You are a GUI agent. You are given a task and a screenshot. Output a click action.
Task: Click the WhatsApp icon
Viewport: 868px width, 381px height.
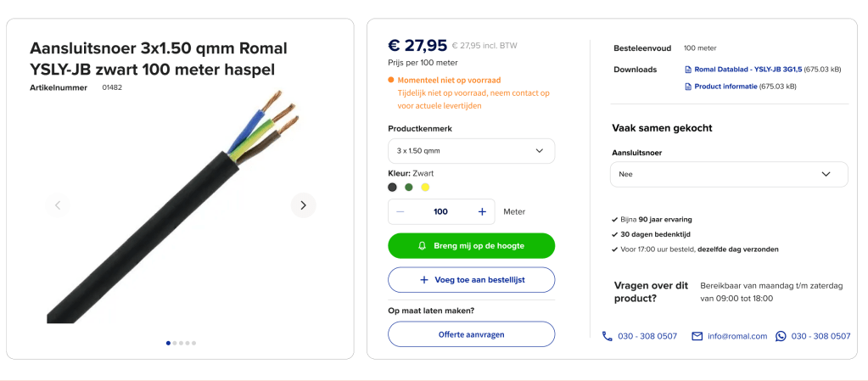point(781,336)
